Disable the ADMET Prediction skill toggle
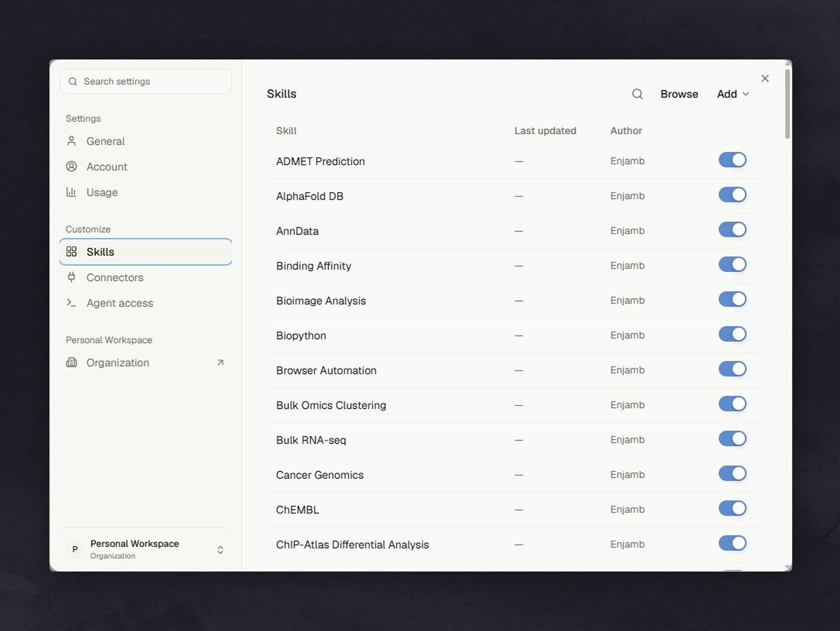This screenshot has width=840, height=631. pos(732,160)
